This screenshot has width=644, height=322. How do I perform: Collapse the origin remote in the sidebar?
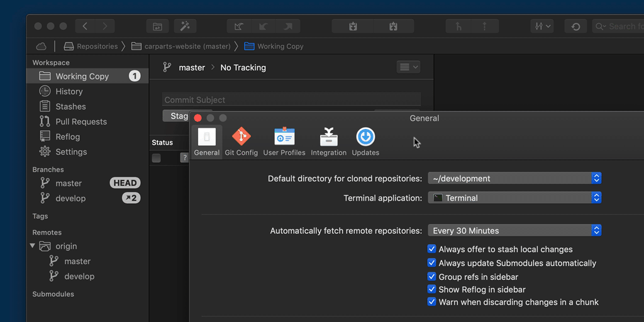coord(33,246)
